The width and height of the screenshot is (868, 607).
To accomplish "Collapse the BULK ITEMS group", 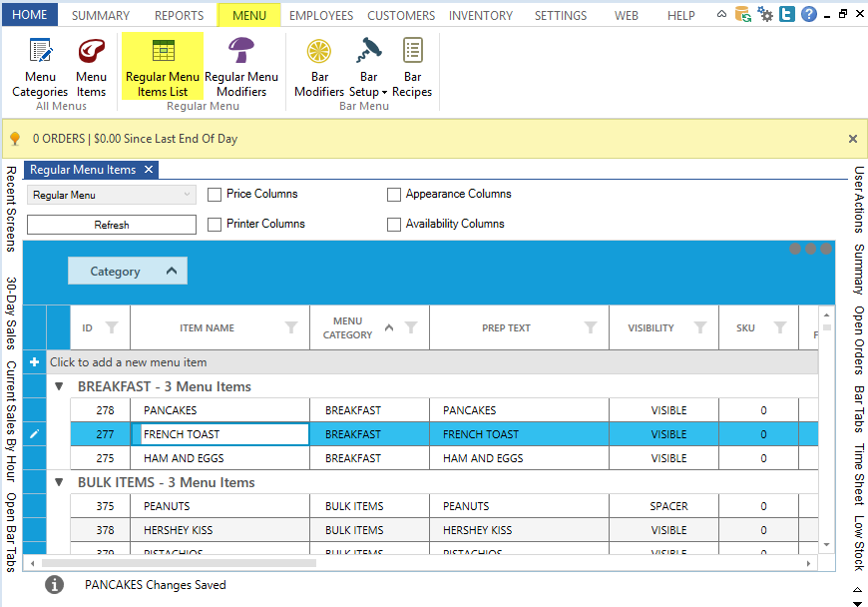I will 58,482.
